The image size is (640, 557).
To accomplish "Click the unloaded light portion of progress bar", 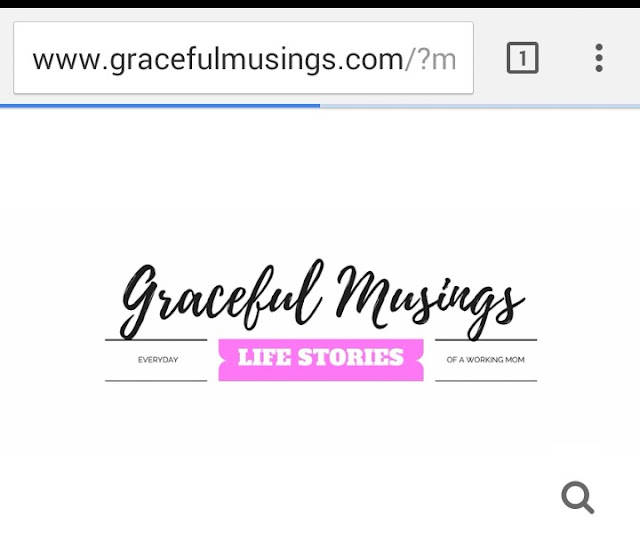I will pyautogui.click(x=480, y=106).
